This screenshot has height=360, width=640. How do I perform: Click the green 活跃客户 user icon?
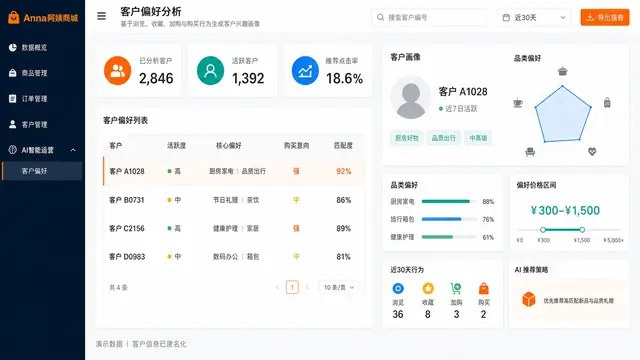click(x=210, y=71)
